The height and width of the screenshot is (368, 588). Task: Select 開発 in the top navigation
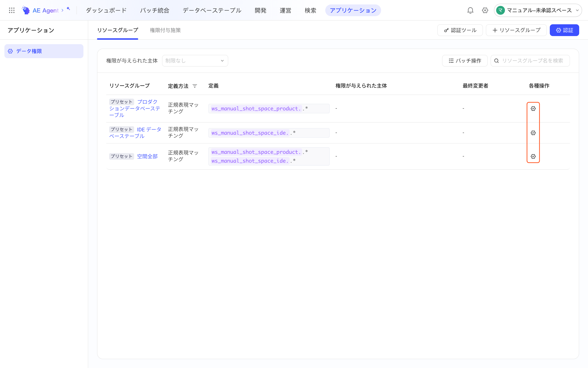coord(261,10)
